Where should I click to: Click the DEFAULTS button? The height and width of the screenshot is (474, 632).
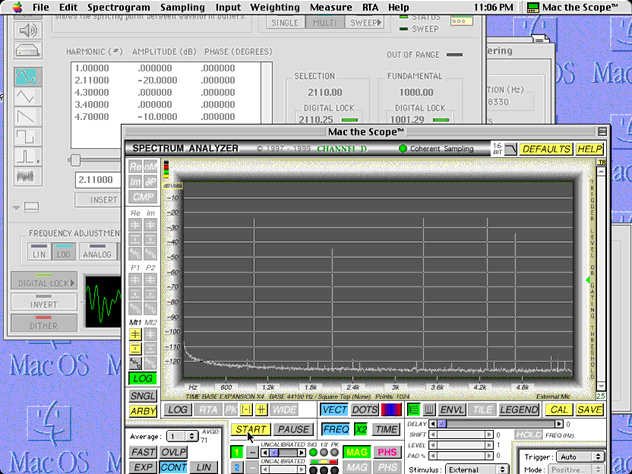(x=546, y=149)
